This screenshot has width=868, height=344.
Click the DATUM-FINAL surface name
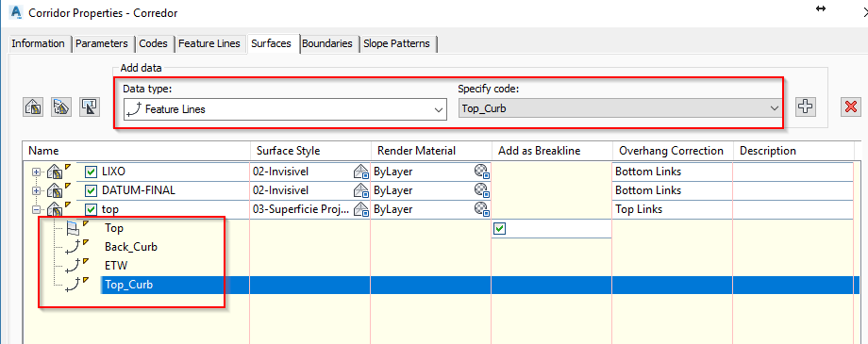coord(139,190)
